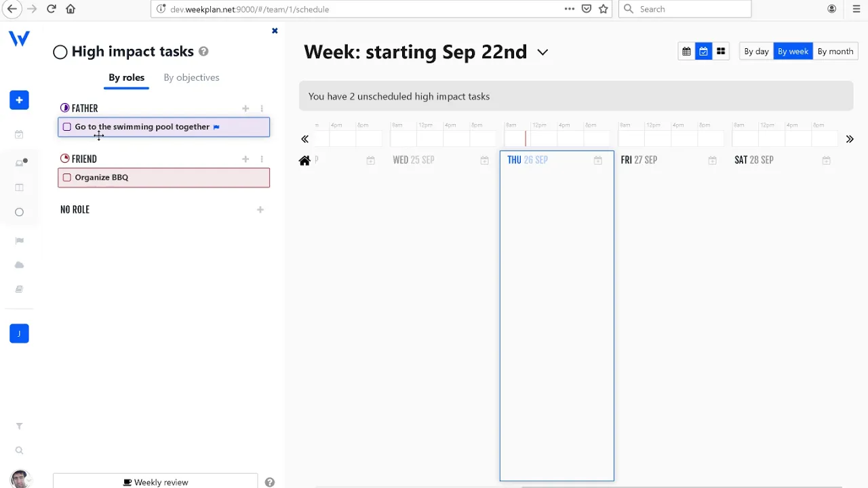868x488 pixels.
Task: Add a task under FRIEND with the plus
Action: (x=245, y=159)
